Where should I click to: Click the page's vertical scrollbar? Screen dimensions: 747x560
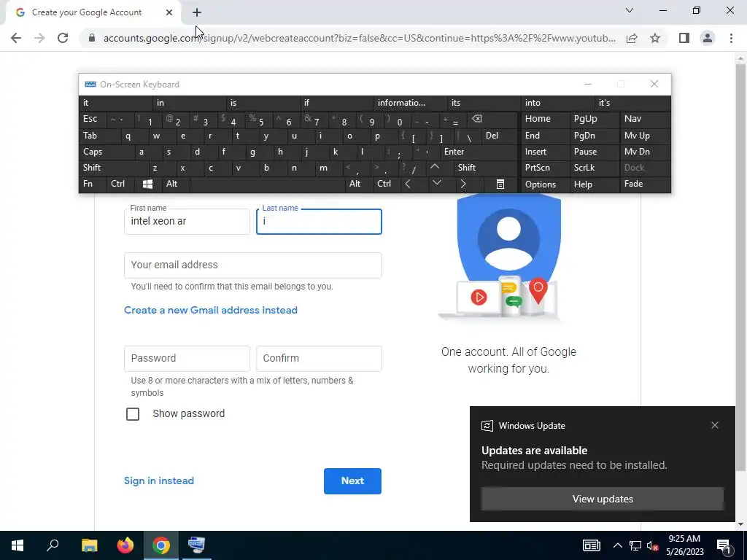point(740,267)
